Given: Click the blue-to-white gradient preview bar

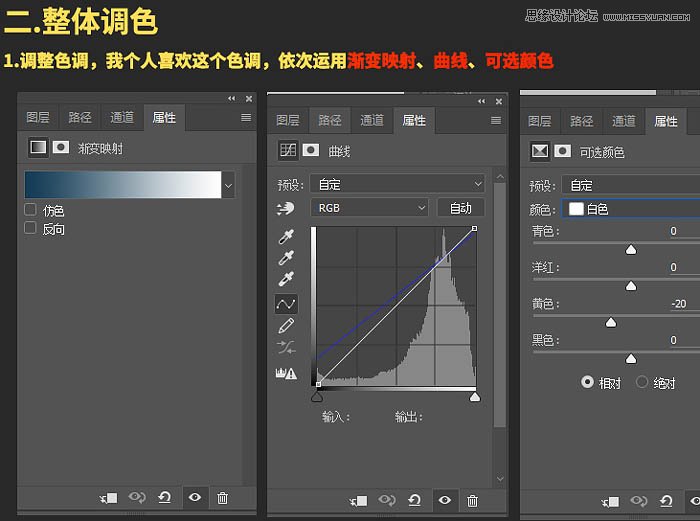Looking at the screenshot, I should click(122, 185).
